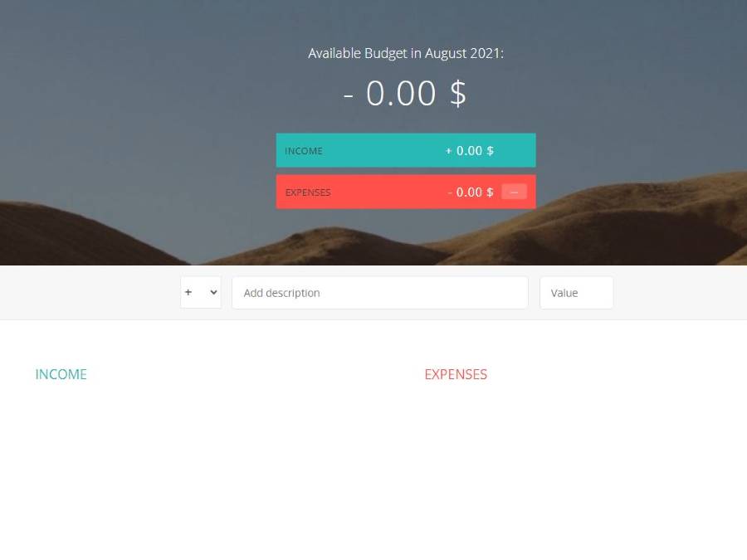Click the Available Budget in August 2021 title

[x=406, y=53]
